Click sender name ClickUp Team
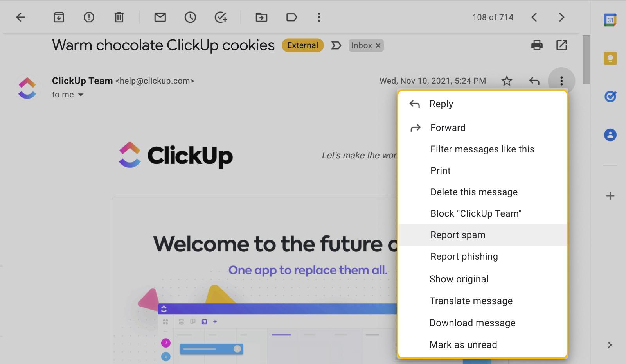The height and width of the screenshot is (364, 626). pos(82,81)
